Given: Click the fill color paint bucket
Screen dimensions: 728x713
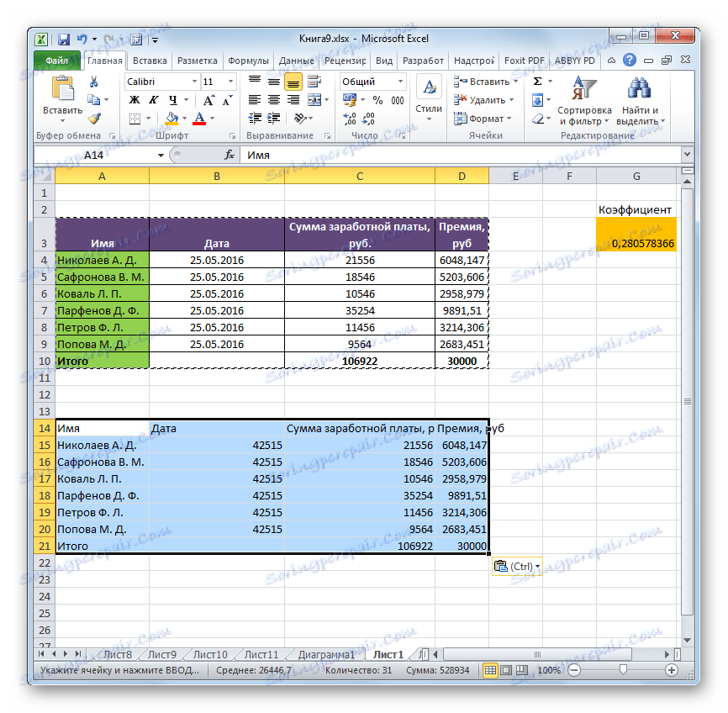Looking at the screenshot, I should point(171,119).
